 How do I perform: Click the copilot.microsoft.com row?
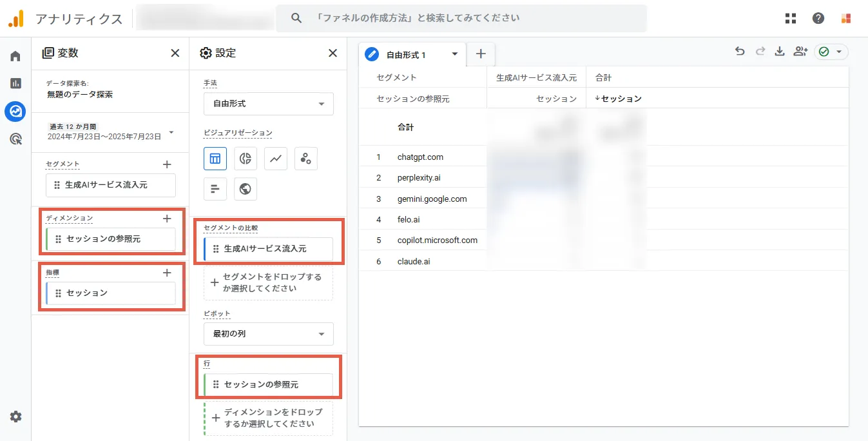point(438,240)
